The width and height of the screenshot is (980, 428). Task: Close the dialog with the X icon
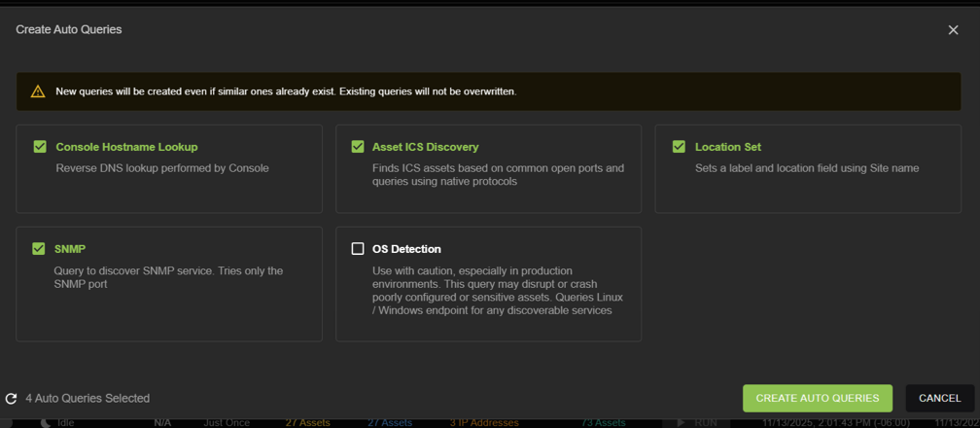click(953, 30)
